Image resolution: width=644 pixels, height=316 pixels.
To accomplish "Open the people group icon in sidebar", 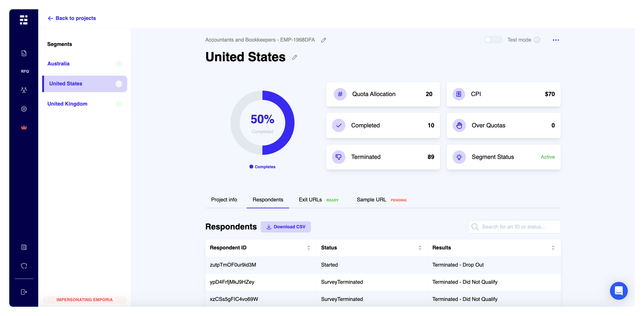I will [x=24, y=90].
